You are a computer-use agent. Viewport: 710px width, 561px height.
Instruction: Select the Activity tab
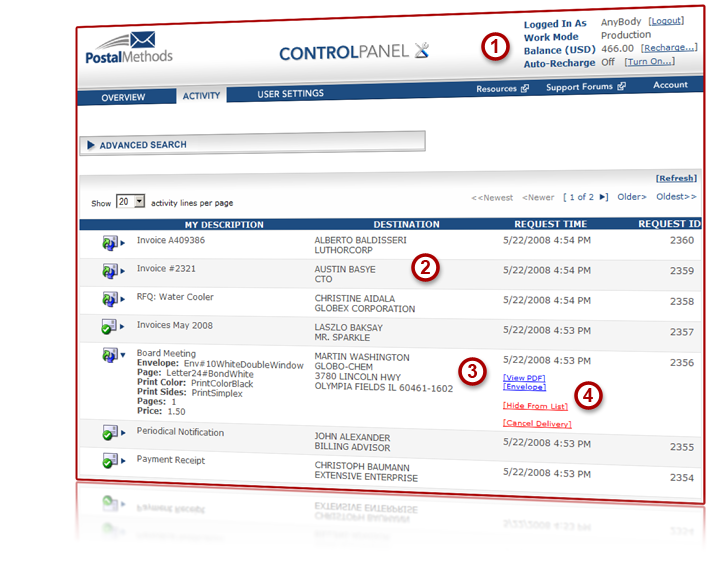201,96
